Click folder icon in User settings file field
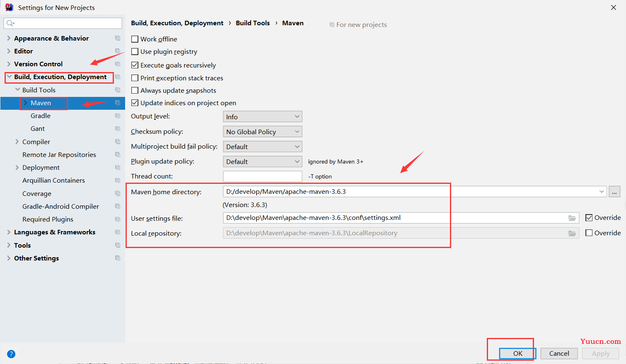 coord(572,218)
